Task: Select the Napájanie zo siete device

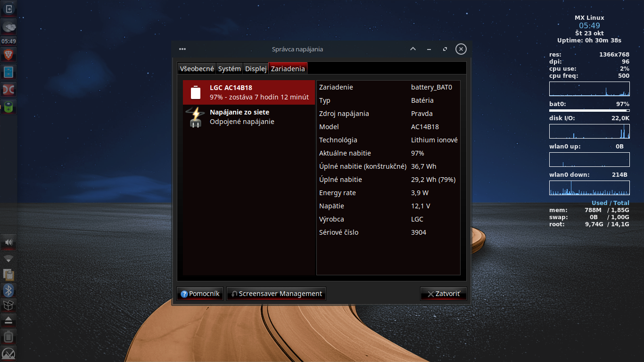Action: (x=249, y=117)
